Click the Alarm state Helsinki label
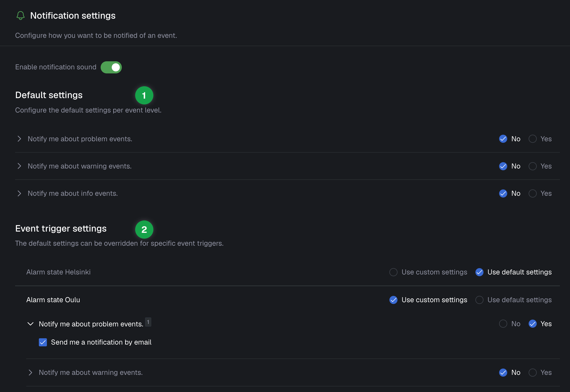Image resolution: width=570 pixels, height=392 pixels. 58,272
